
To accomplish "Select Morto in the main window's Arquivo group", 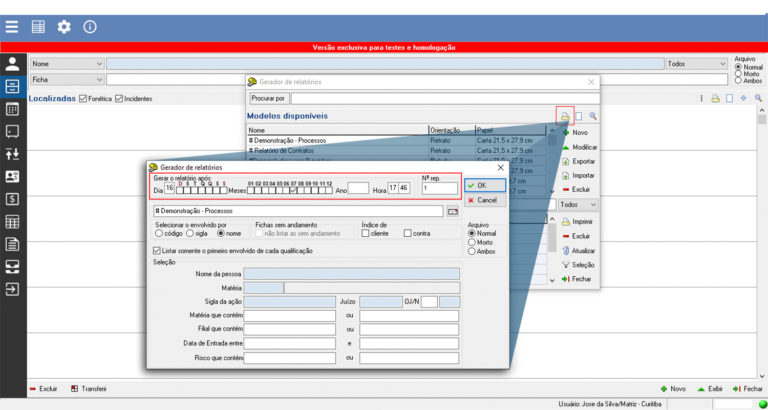I will [739, 74].
